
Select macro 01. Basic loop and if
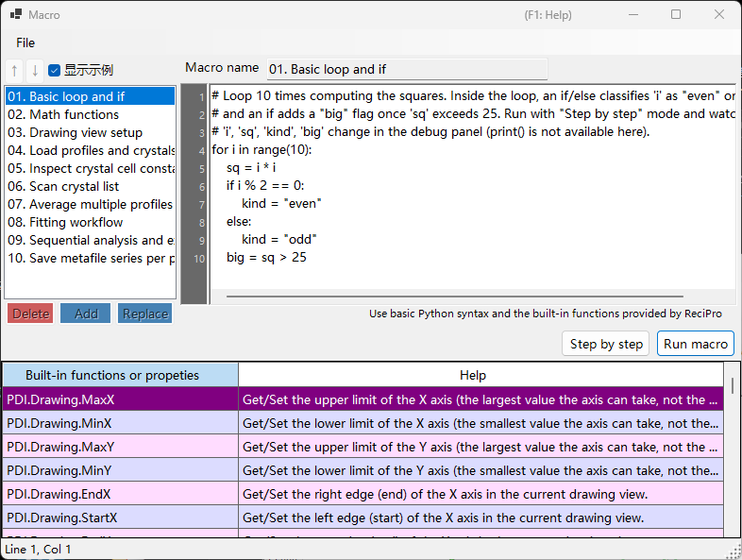[91, 96]
